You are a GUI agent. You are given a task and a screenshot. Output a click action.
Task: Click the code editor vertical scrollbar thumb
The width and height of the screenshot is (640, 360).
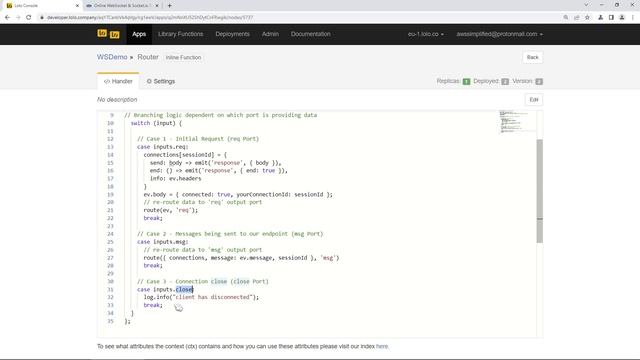tap(540, 191)
